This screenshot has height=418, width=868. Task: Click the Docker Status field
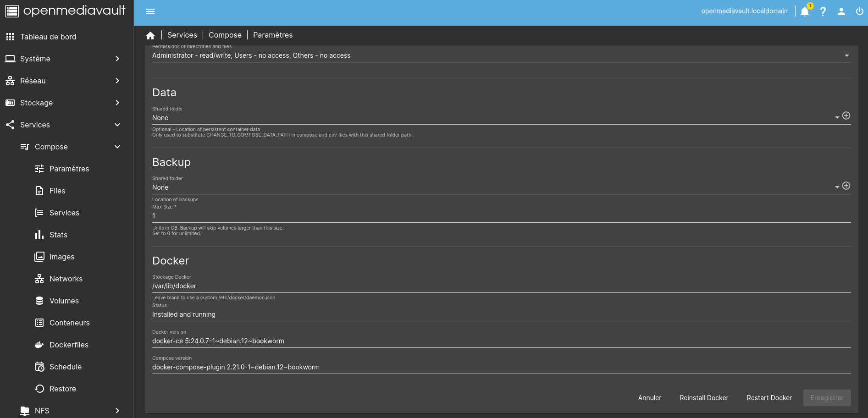(x=501, y=314)
